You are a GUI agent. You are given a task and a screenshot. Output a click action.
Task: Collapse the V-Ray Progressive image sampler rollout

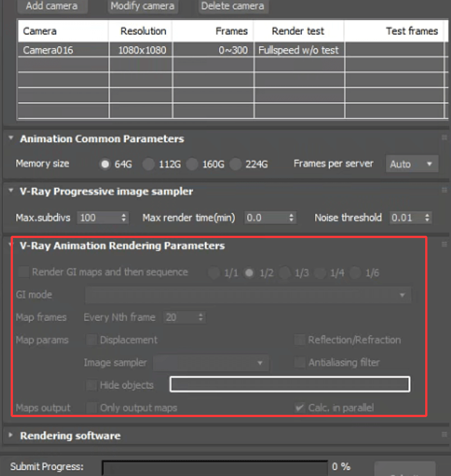[10, 191]
